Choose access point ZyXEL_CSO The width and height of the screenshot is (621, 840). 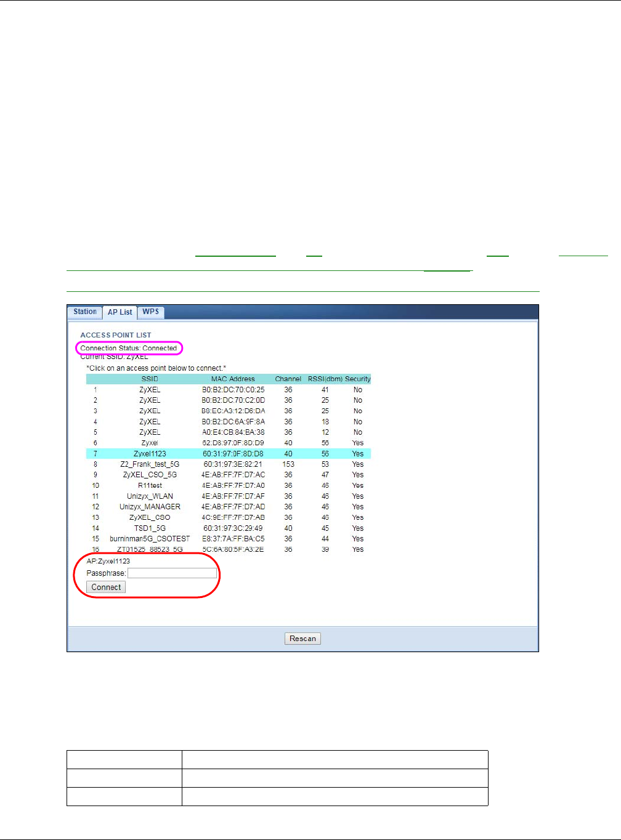[x=229, y=517]
